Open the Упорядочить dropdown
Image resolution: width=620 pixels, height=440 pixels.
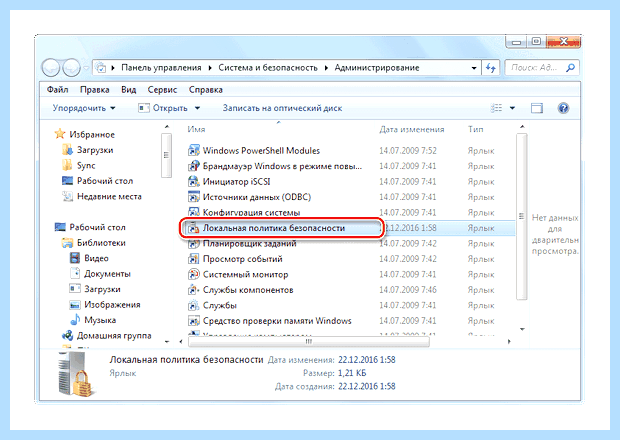[84, 108]
